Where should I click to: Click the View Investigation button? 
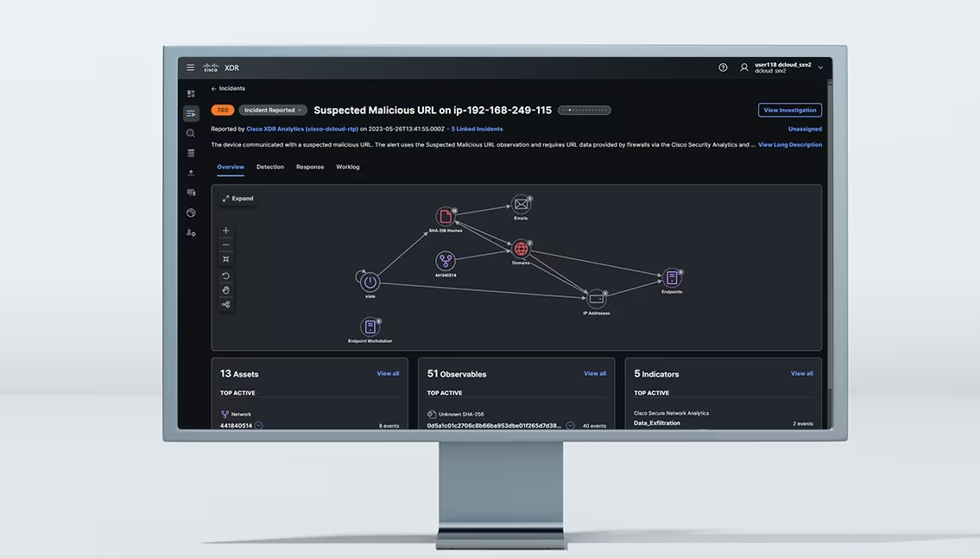[789, 111]
